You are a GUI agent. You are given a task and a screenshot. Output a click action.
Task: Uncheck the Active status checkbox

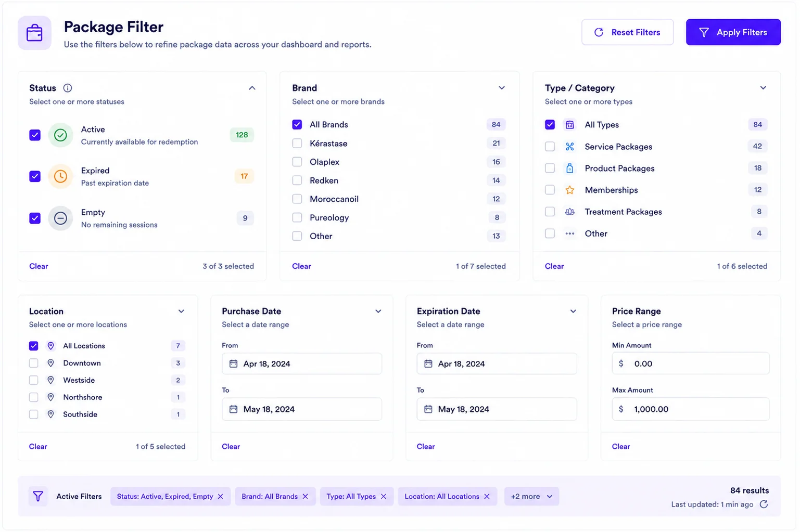point(35,135)
